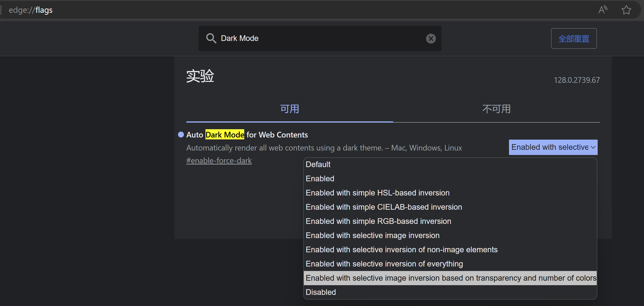Choose Enabled with selective image inversion
Viewport: 644px width, 306px height.
(x=450, y=235)
